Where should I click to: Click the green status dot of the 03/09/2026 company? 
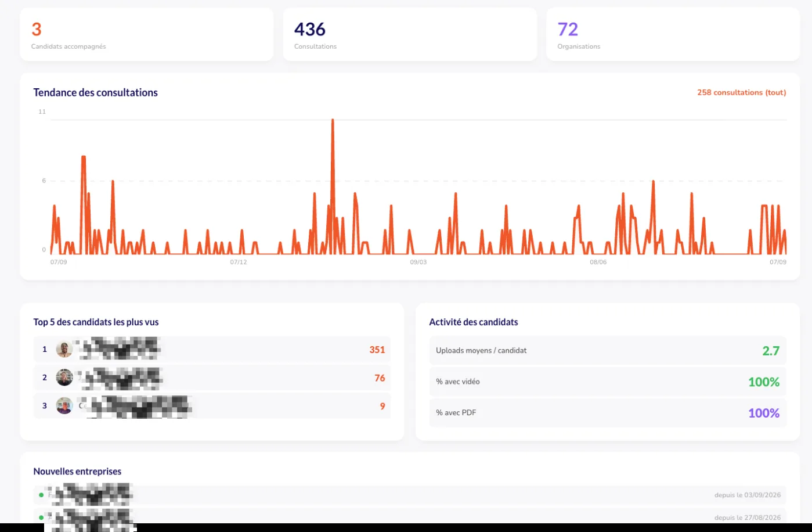[x=41, y=495]
